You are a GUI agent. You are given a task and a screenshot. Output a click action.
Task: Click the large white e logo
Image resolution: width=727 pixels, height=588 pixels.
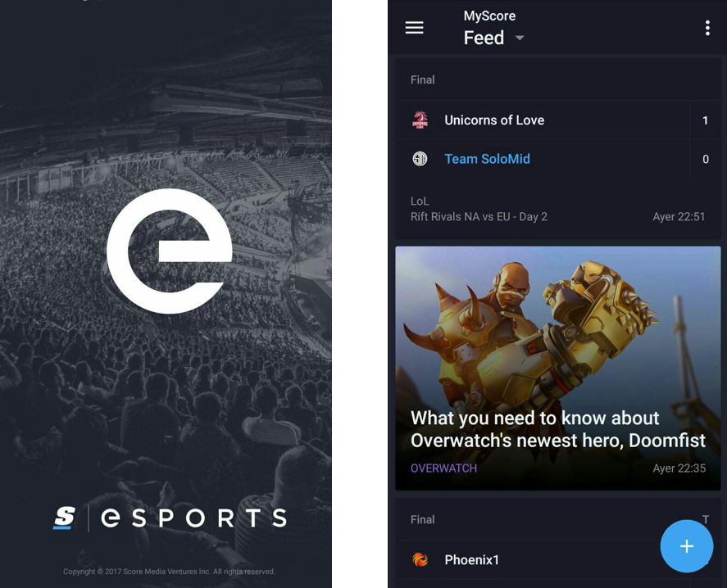[170, 251]
